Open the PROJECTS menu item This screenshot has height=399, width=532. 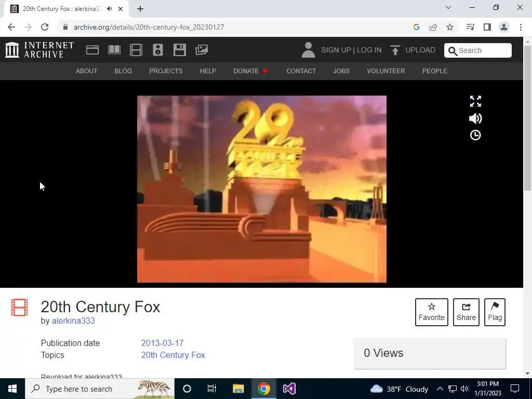pos(166,71)
